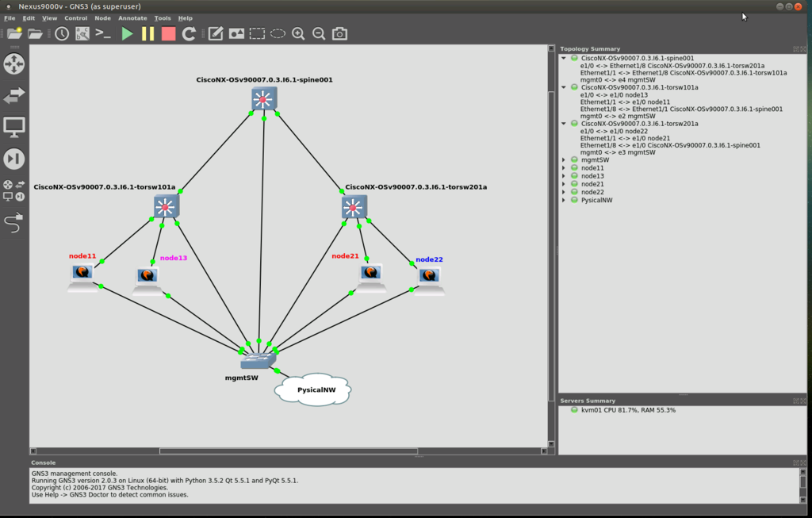812x518 pixels.
Task: Open the snapshot manager clock icon
Action: point(62,33)
